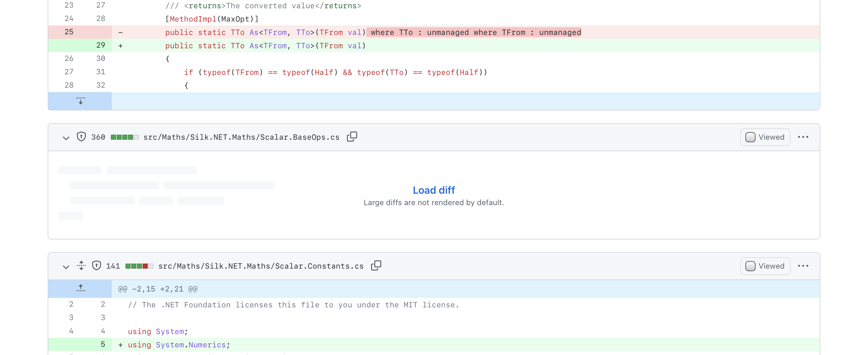Collapse the Scalar.BaseOps.cs file diff
Image resolution: width=868 pixels, height=355 pixels.
pos(66,137)
